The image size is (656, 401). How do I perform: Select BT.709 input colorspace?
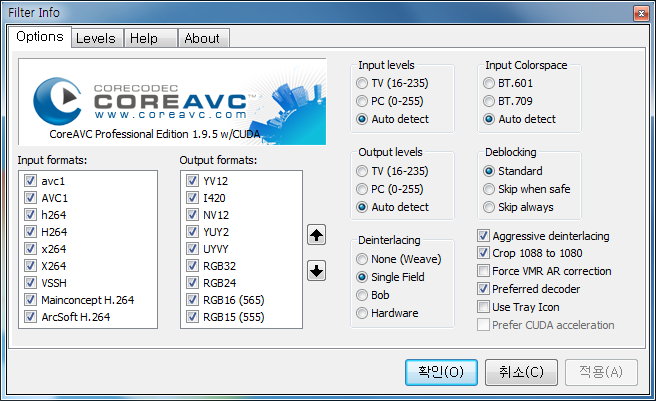489,101
